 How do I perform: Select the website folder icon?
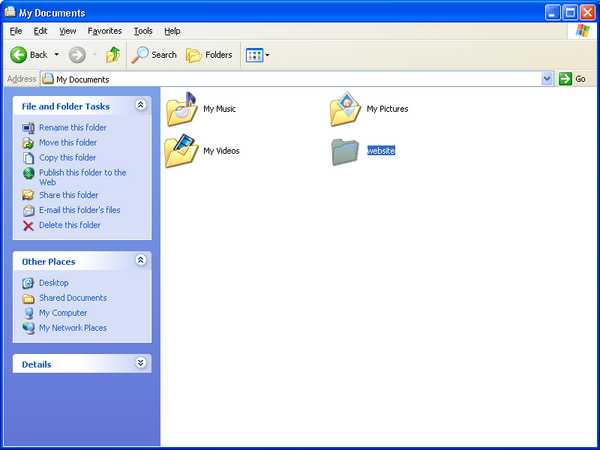pos(345,152)
